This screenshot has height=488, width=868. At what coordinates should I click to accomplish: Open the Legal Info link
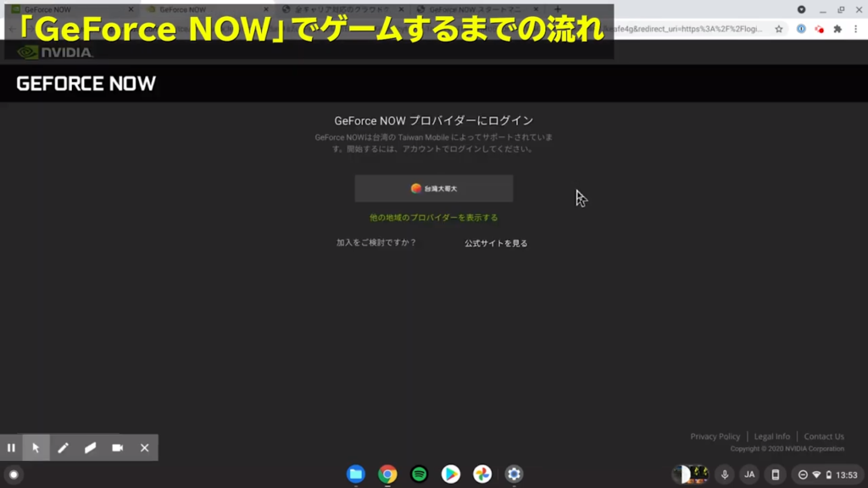771,437
